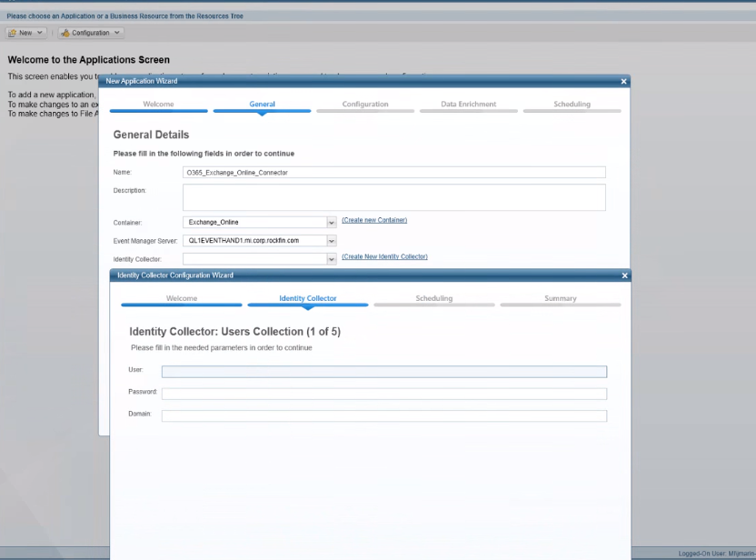Click the Create New Identity Collector link
This screenshot has width=756, height=560.
(384, 256)
